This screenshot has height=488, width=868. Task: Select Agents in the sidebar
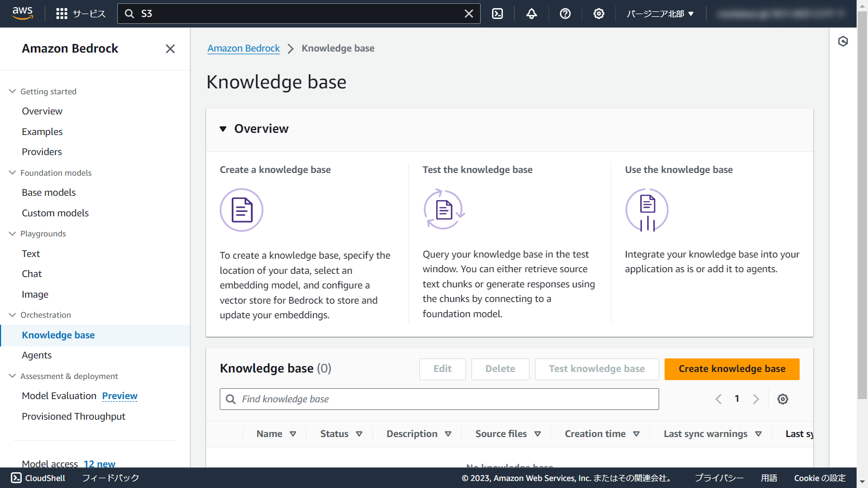point(37,355)
